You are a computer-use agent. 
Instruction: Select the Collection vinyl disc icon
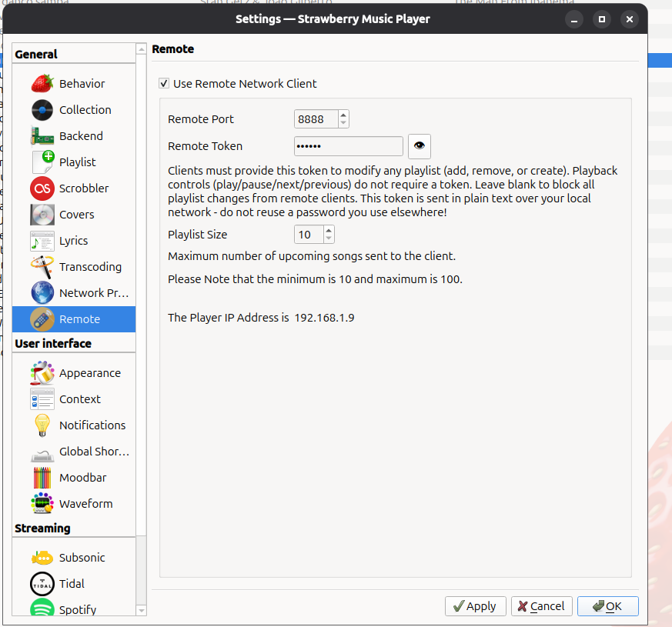[42, 110]
